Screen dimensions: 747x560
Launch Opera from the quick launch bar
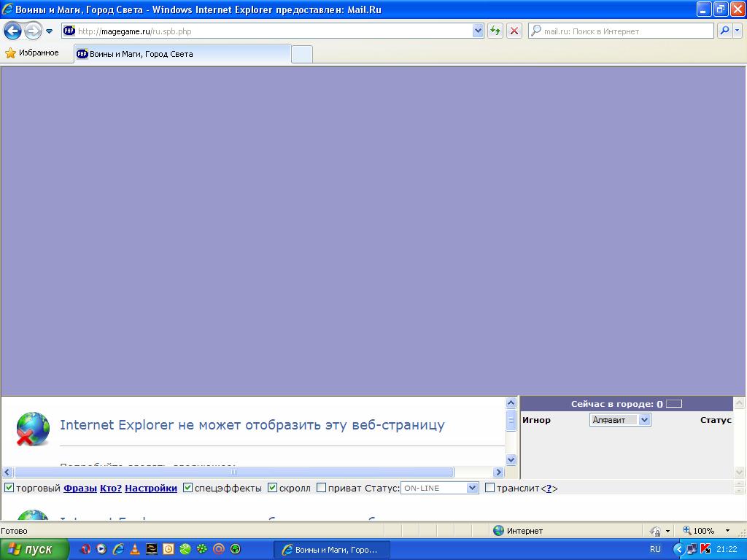[x=85, y=549]
